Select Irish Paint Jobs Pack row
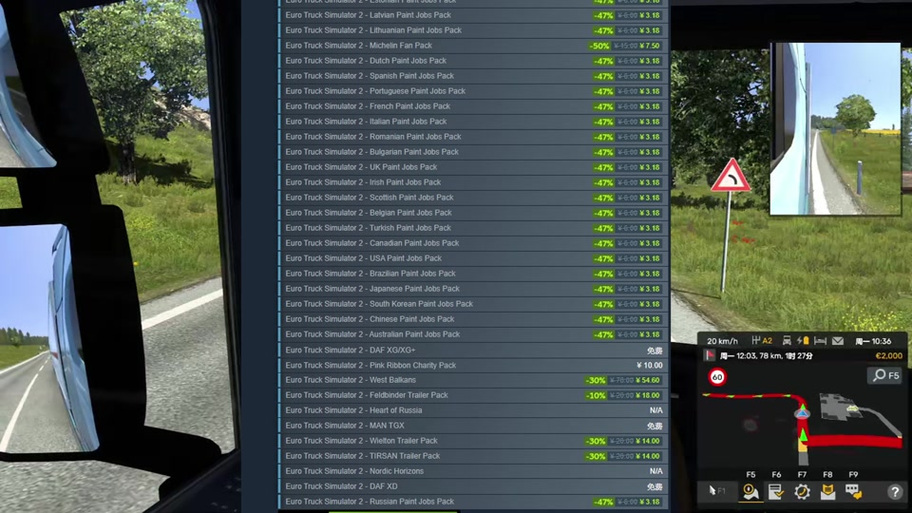Screen dimensions: 912x513 click(x=473, y=182)
